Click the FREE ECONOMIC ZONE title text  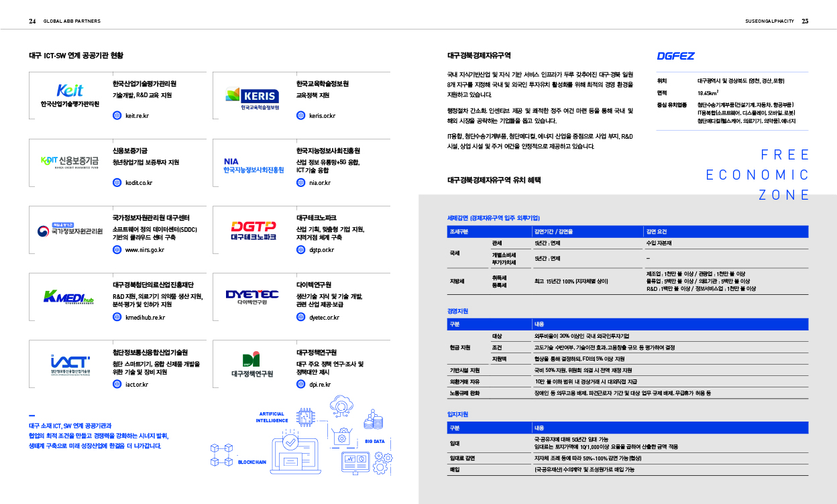coord(758,175)
